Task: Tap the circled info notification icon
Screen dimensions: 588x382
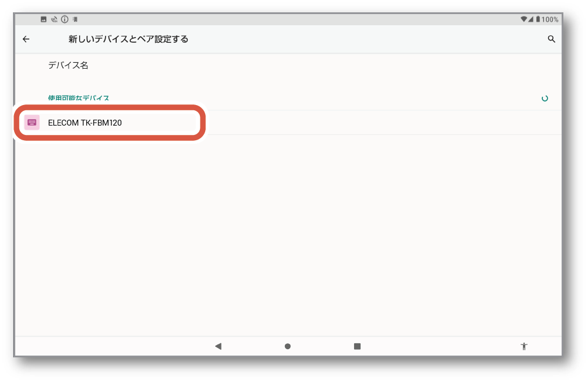Action: pos(64,19)
